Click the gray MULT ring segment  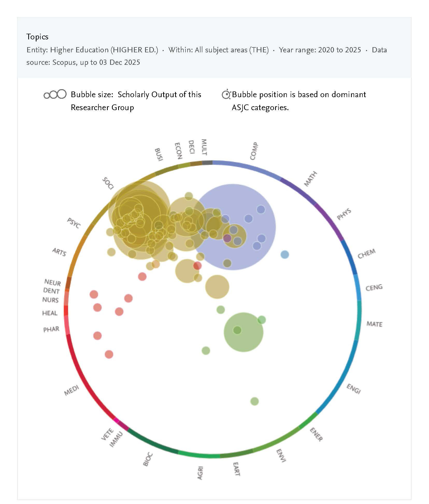pos(207,163)
